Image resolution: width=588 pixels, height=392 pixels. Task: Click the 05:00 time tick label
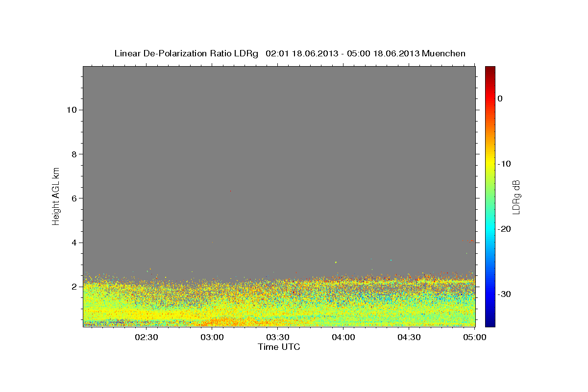[474, 337]
